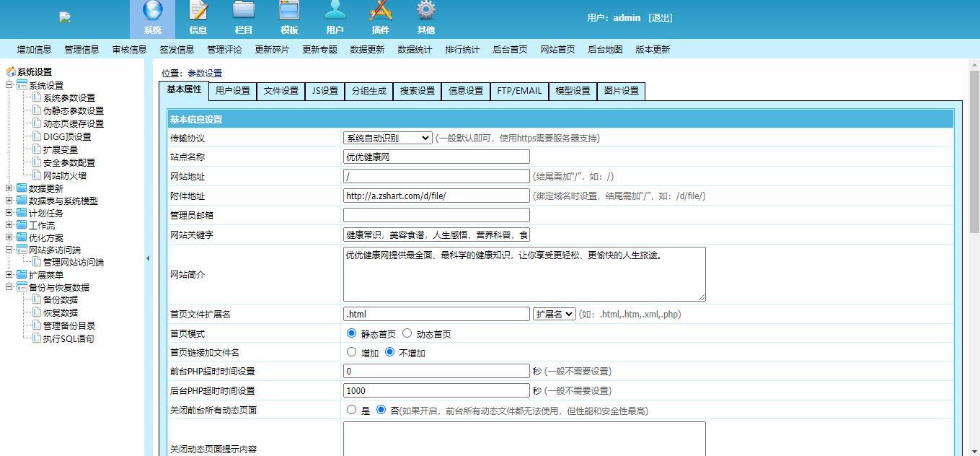
Task: Click the broken logo image at top left
Action: [65, 17]
